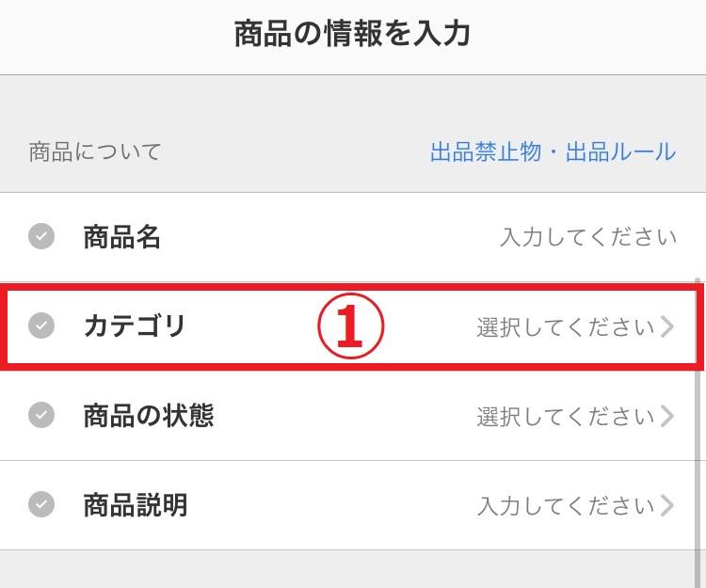Tap the 入力してください field for 商品名

tap(588, 237)
